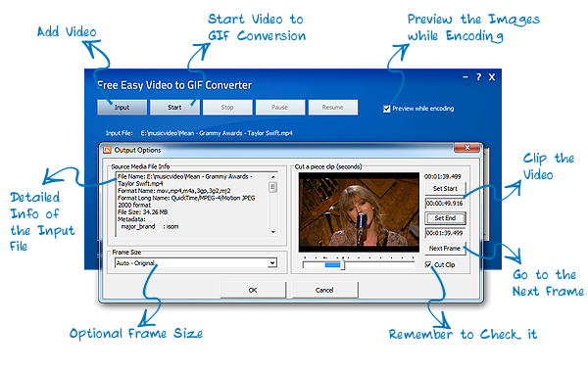
Task: Click the Input button to add video
Action: click(x=122, y=107)
